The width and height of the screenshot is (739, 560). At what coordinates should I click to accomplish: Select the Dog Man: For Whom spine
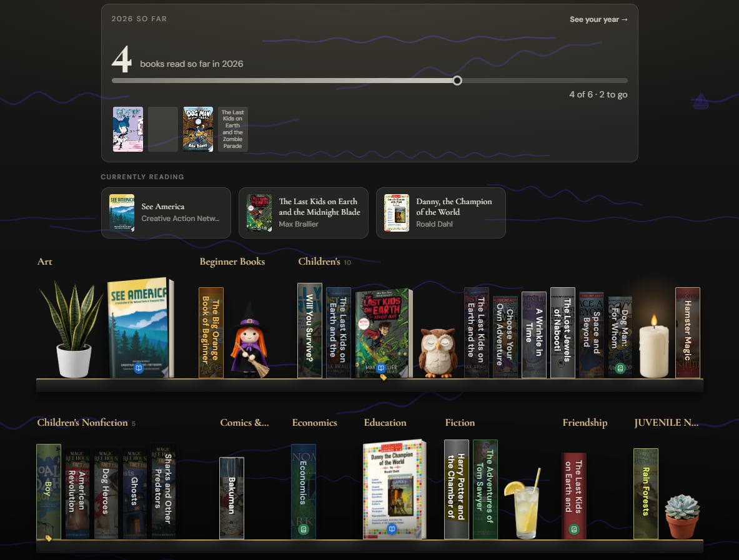pos(620,337)
